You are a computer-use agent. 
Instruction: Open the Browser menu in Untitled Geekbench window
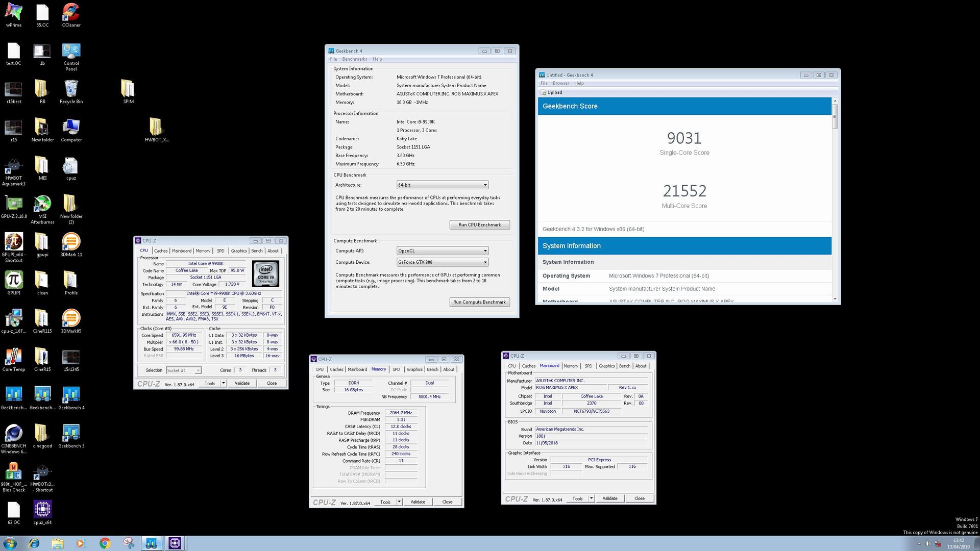tap(560, 83)
